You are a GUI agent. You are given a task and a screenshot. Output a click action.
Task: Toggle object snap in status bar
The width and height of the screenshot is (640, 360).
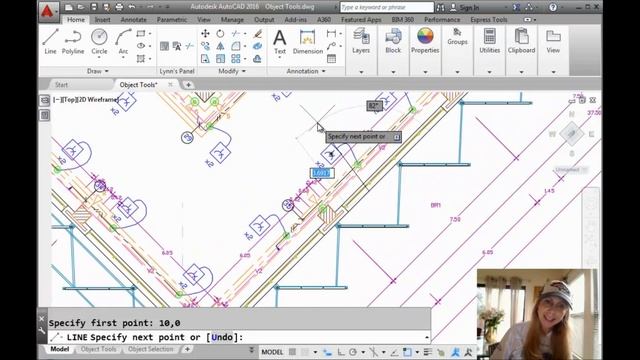coord(407,352)
